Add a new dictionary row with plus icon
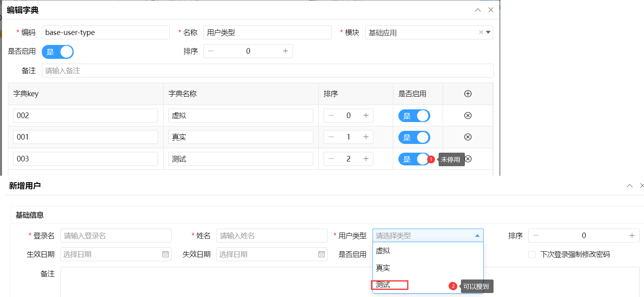Viewport: 644px width, 297px height. pyautogui.click(x=468, y=94)
